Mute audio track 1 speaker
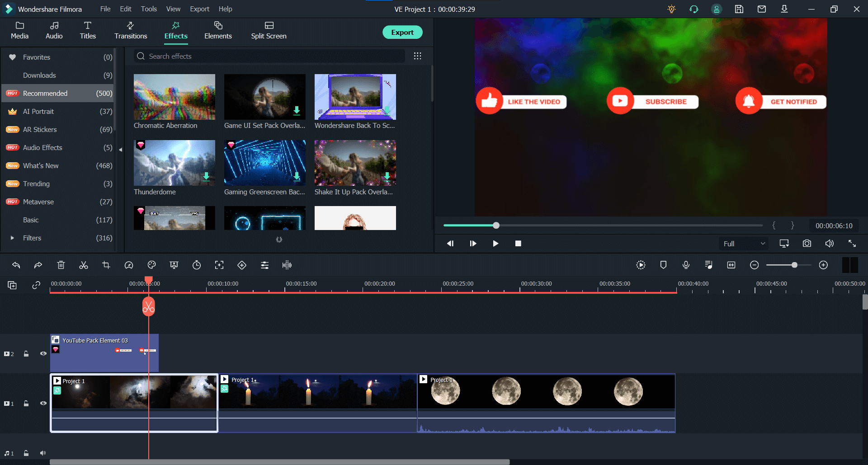 coord(43,453)
